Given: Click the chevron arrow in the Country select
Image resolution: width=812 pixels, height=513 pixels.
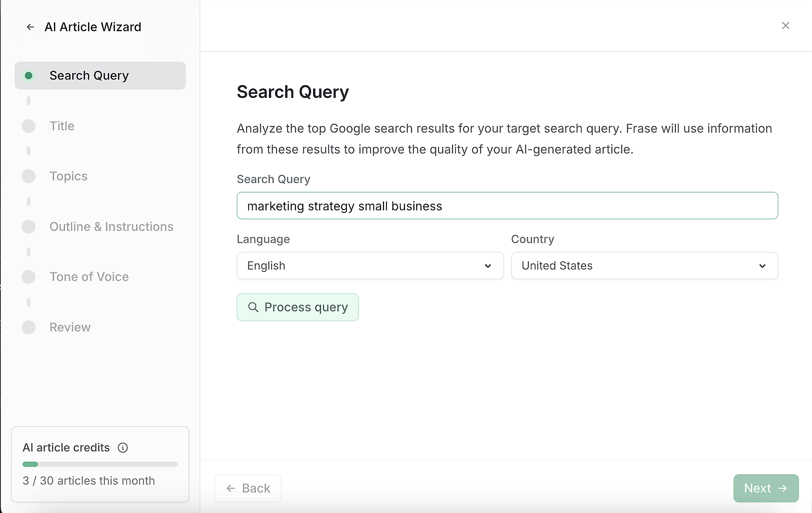Looking at the screenshot, I should (762, 266).
